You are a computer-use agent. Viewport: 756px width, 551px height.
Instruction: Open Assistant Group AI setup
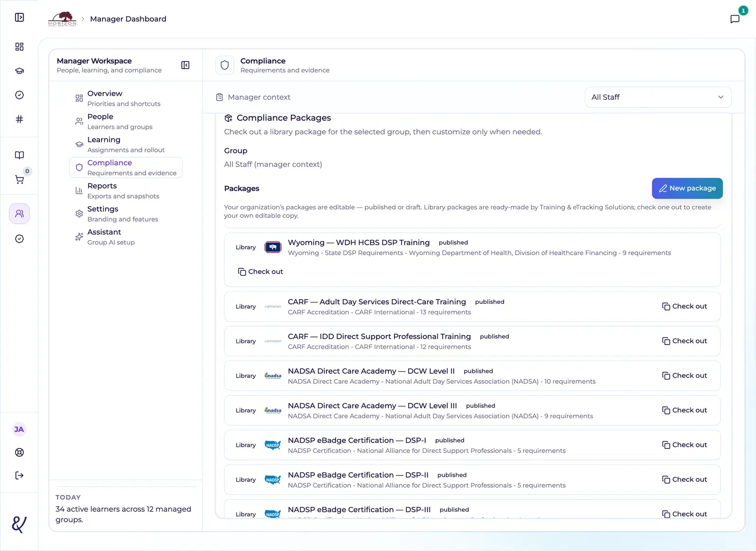point(126,237)
